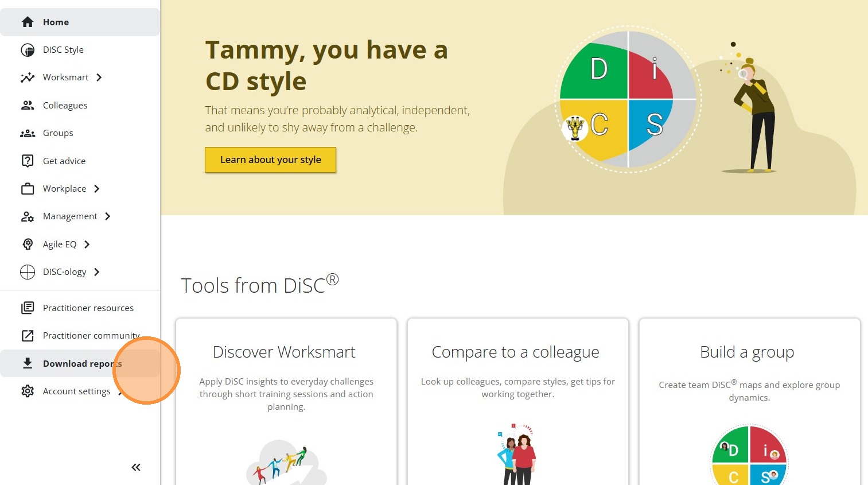Viewport: 868px width, 485px height.
Task: Collapse the sidebar with double chevron
Action: coord(136,467)
